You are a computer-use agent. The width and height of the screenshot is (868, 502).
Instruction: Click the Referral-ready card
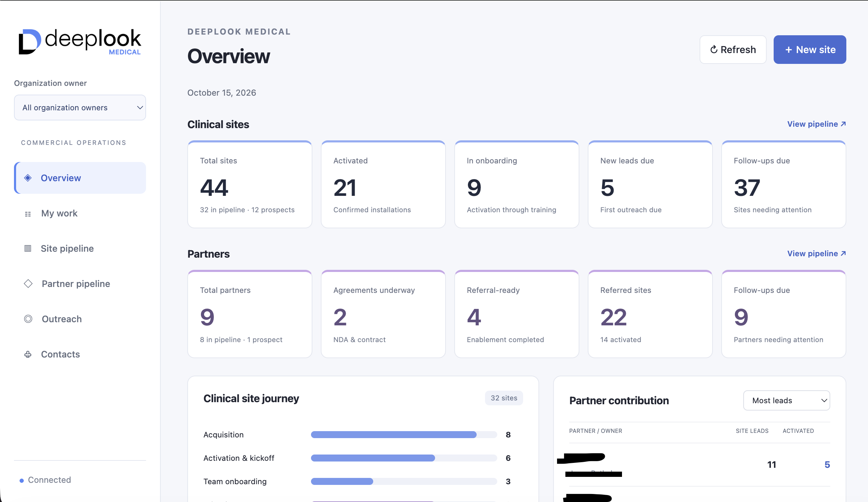click(517, 314)
